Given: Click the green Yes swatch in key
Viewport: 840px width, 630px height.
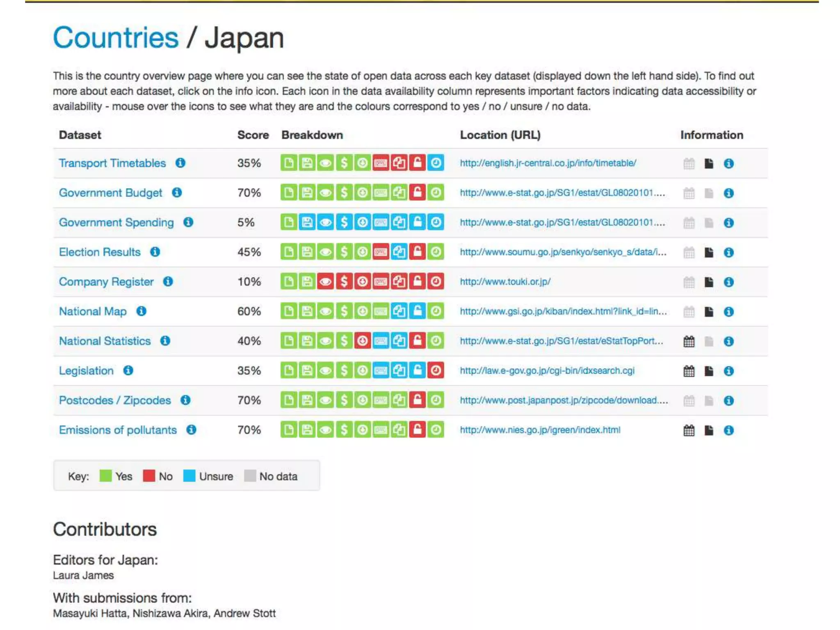Looking at the screenshot, I should (x=105, y=476).
